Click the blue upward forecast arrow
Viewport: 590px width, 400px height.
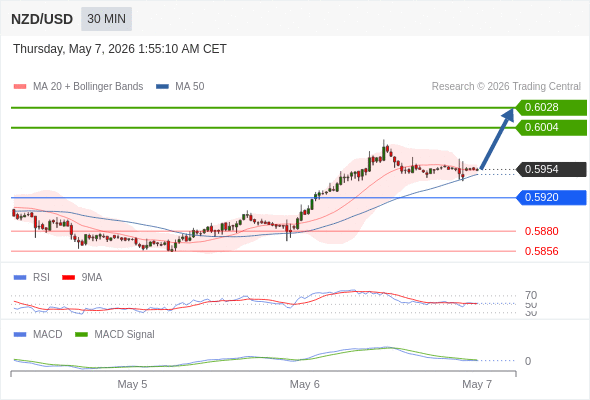coord(497,138)
